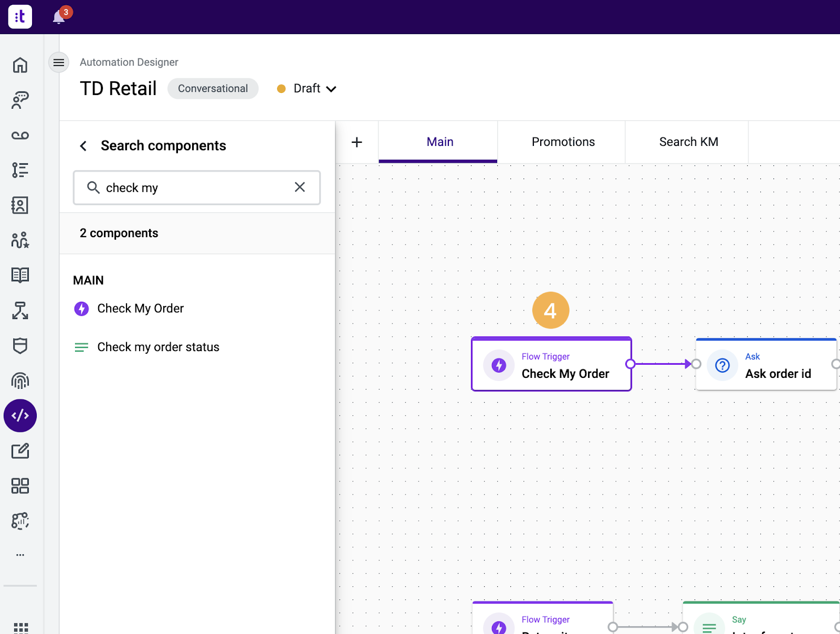Open the compose/edit tool in the sidebar
Image resolution: width=840 pixels, height=634 pixels.
click(20, 451)
